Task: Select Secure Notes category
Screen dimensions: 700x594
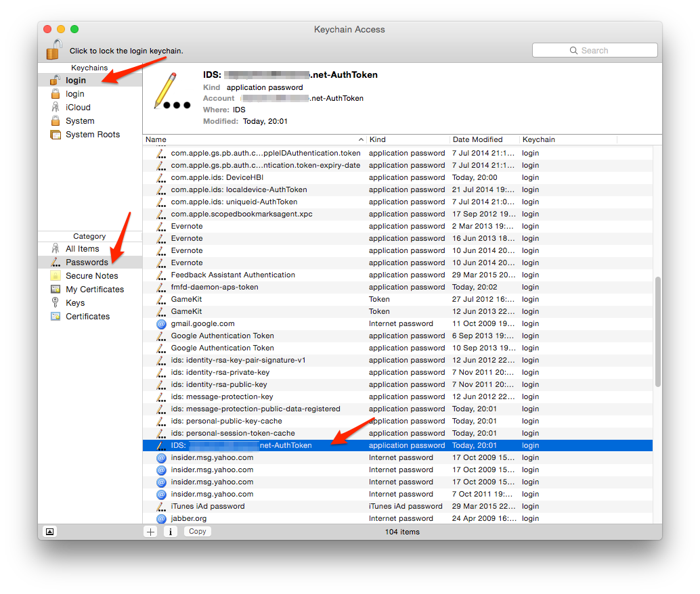Action: point(90,276)
